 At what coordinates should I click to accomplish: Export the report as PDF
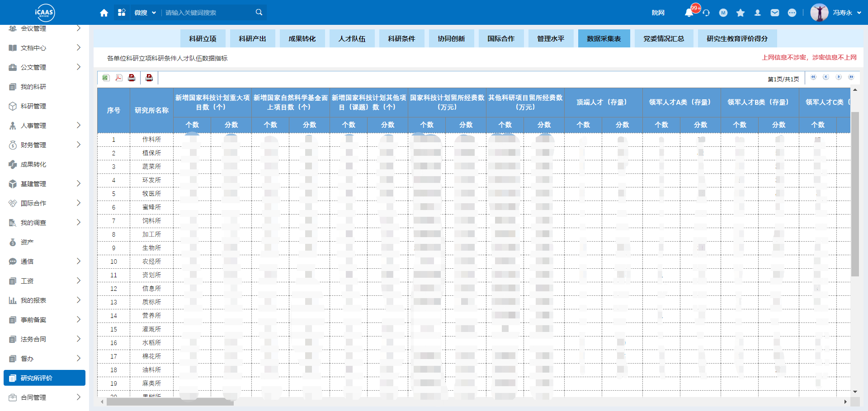118,78
